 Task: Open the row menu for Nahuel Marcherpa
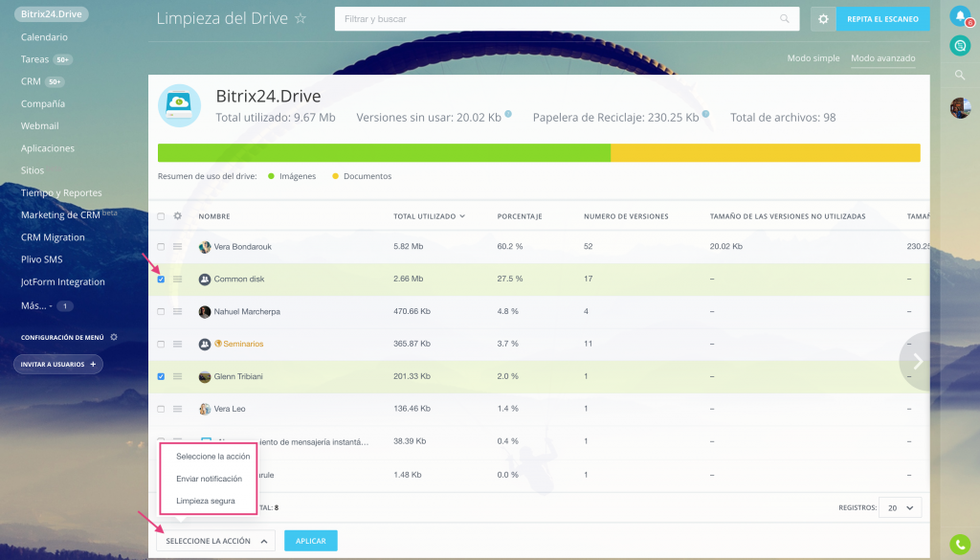[x=177, y=311]
